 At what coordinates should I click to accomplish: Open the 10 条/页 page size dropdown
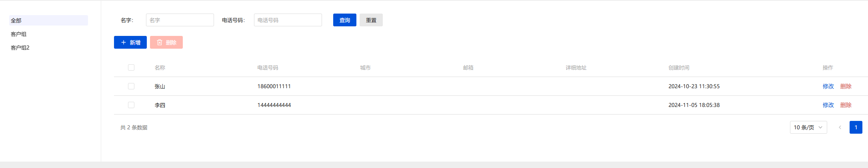[x=808, y=127]
